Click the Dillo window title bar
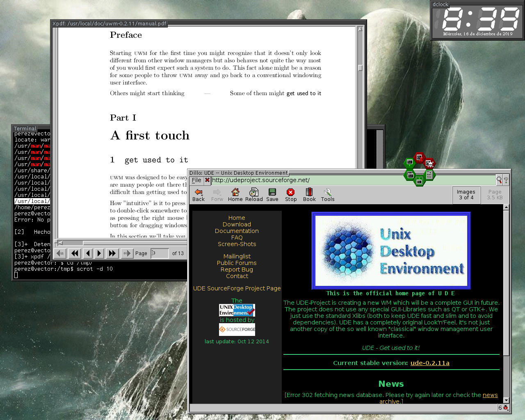This screenshot has width=525, height=420. [x=238, y=173]
